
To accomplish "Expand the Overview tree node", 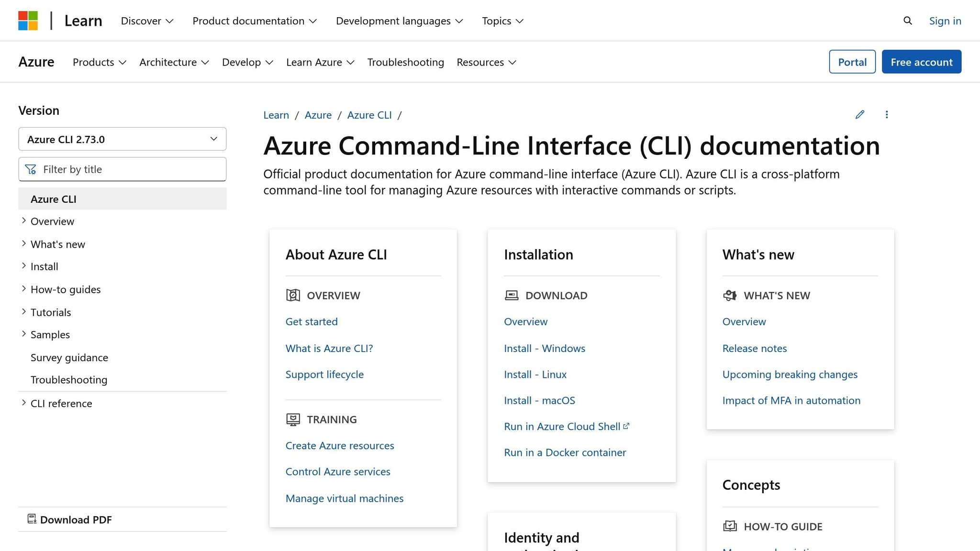I will [x=23, y=220].
